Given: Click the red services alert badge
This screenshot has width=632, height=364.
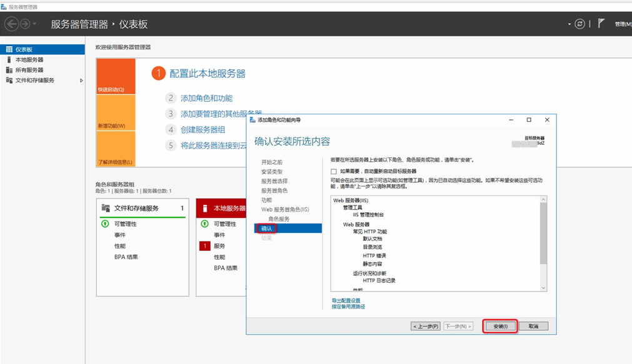Looking at the screenshot, I should 204,246.
